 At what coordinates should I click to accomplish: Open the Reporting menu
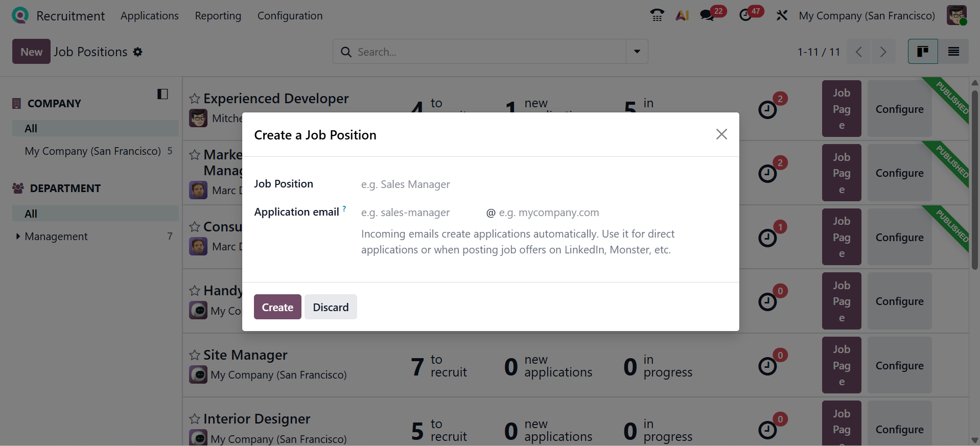click(x=218, y=16)
